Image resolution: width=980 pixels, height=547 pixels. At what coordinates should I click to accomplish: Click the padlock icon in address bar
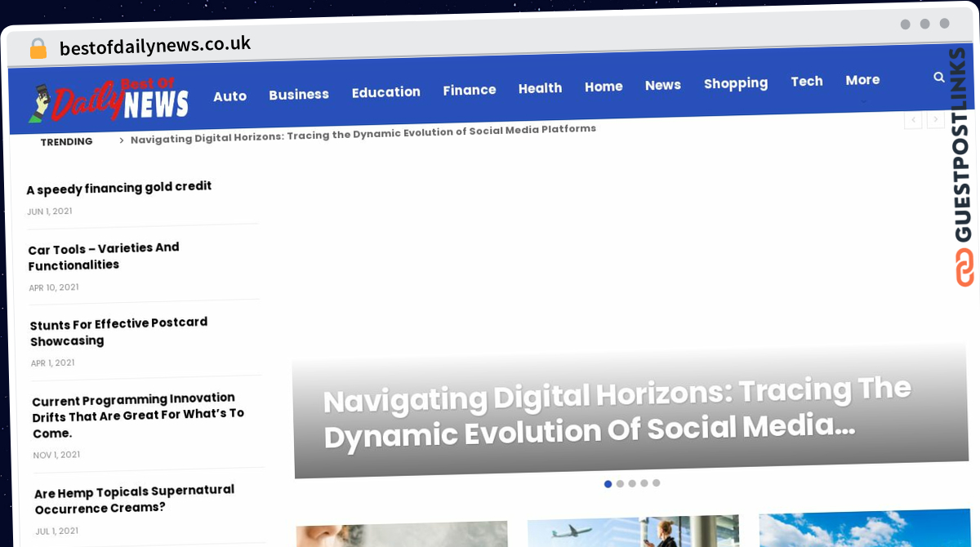(38, 49)
